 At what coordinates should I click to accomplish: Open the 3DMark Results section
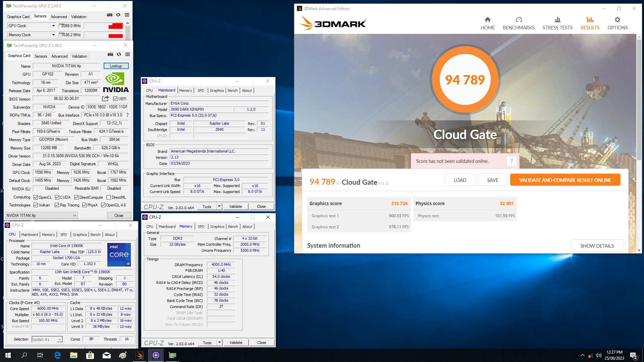point(590,23)
